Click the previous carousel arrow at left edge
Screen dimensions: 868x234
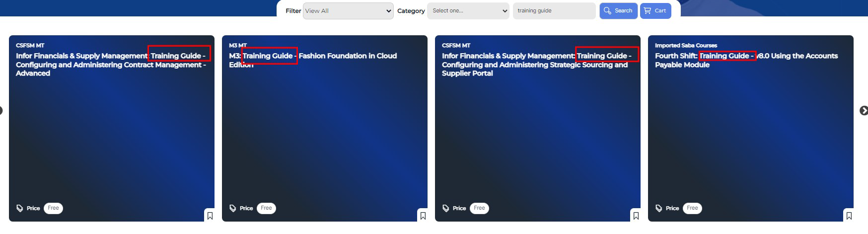pos(1,110)
